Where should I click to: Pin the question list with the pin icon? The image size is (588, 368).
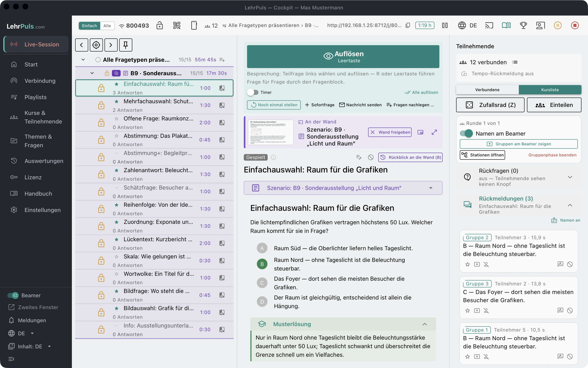(126, 45)
